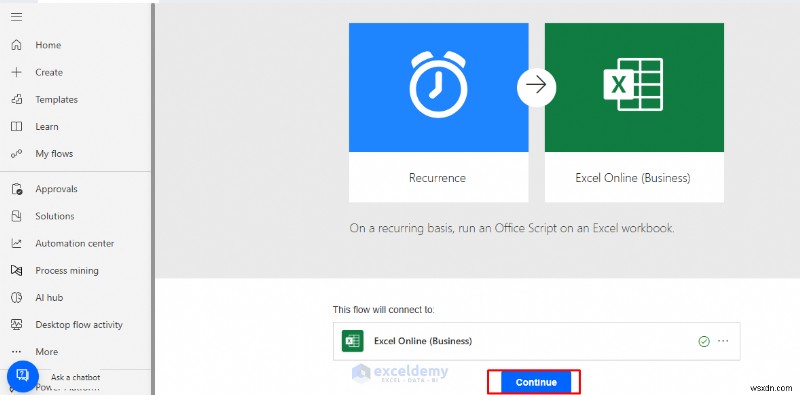Viewport: 800px width, 395px height.
Task: Click the Templates puzzle icon
Action: coord(16,100)
